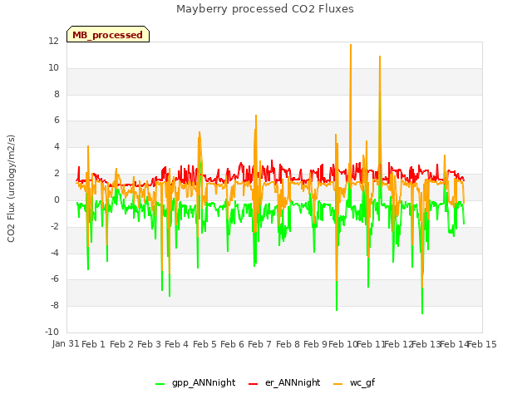Click the y-axis value -10
The image size is (532, 399).
(x=52, y=332)
